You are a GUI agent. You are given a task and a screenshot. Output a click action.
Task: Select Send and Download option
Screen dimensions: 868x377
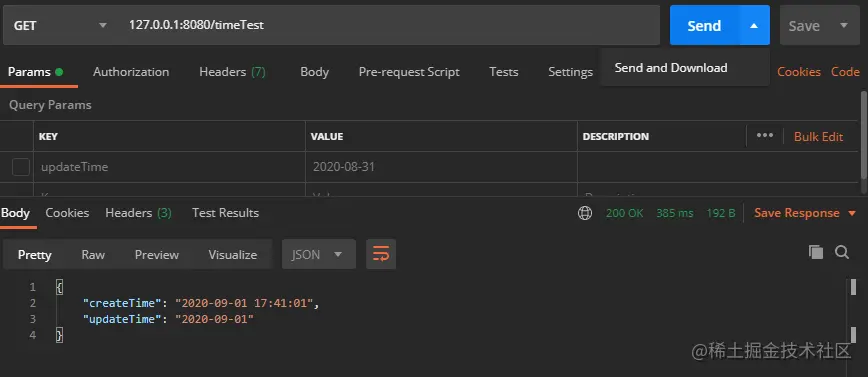[x=671, y=68]
